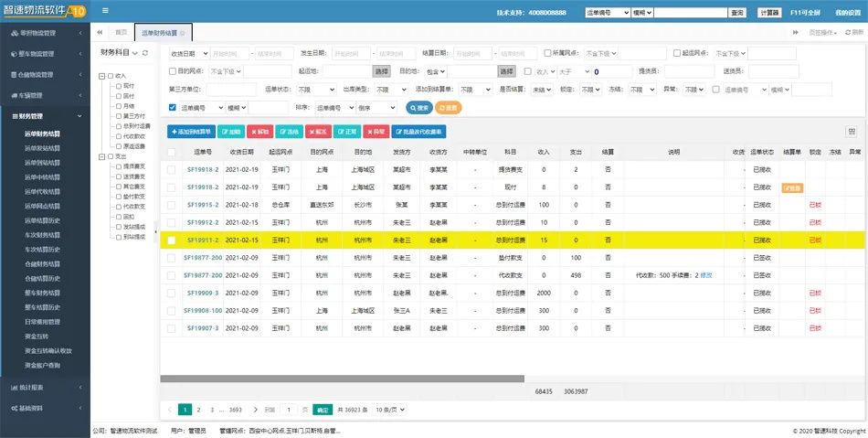Open 日常费用管理 in the sidebar
Screen dimensions: 868x438
42,322
